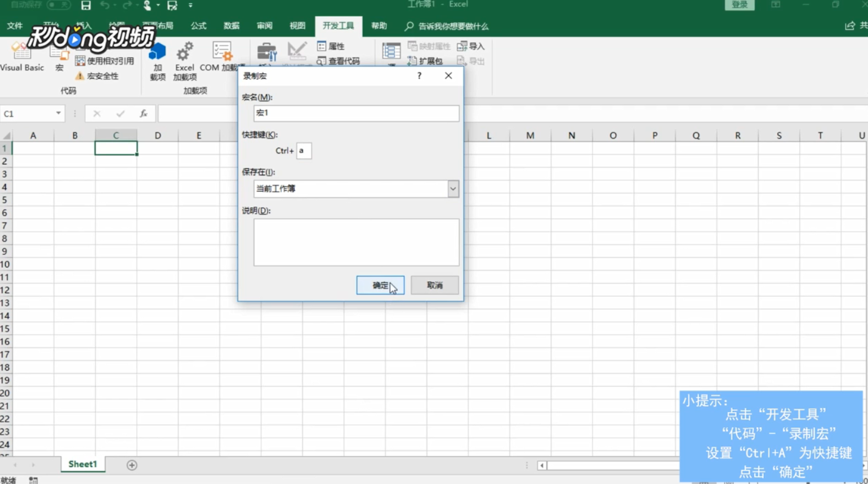The height and width of the screenshot is (484, 868).
Task: Click the Insert Function fx icon
Action: coord(144,114)
